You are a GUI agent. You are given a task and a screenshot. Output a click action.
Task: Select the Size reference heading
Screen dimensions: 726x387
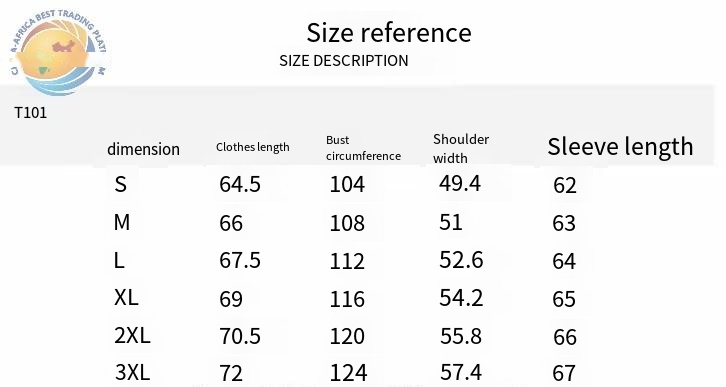coord(389,33)
